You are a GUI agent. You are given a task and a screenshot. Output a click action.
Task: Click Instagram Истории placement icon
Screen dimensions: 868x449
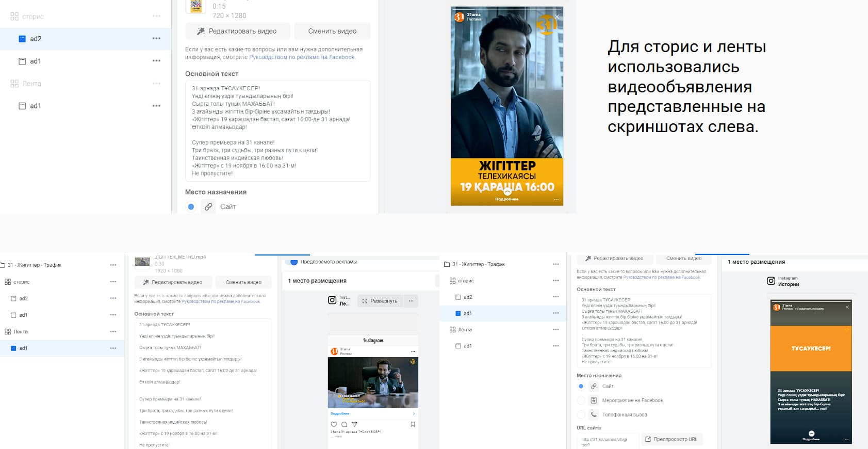(771, 281)
